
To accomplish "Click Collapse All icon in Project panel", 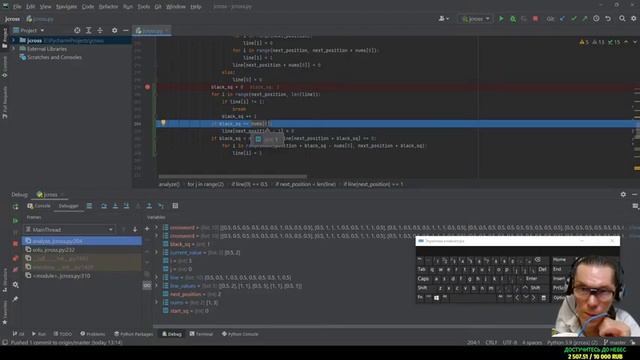I will pos(100,31).
